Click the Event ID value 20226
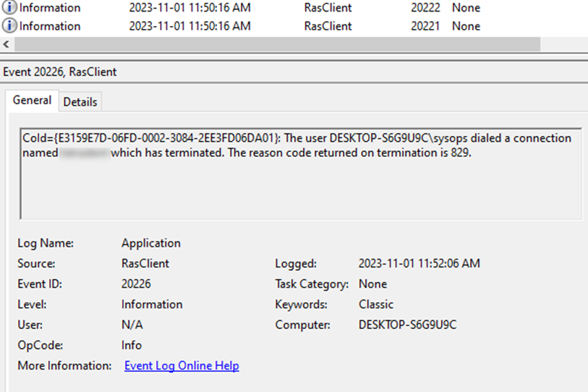The image size is (588, 392). coord(136,284)
